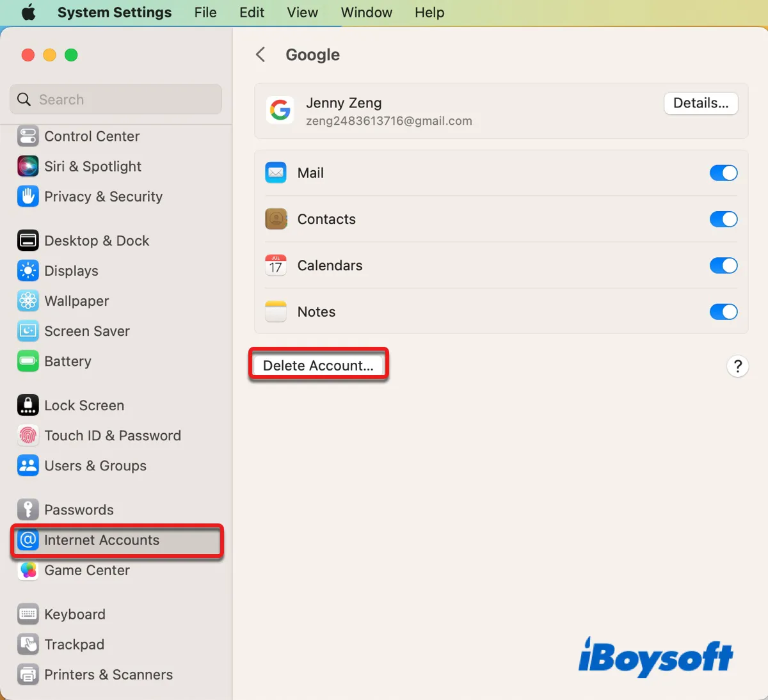768x700 pixels.
Task: Click the Notes app icon
Action: point(276,312)
